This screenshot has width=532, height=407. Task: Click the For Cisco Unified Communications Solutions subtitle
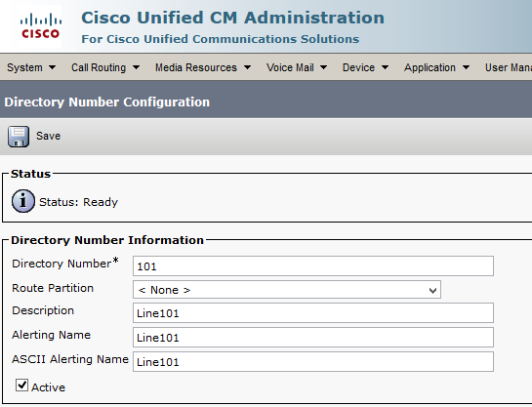[221, 39]
